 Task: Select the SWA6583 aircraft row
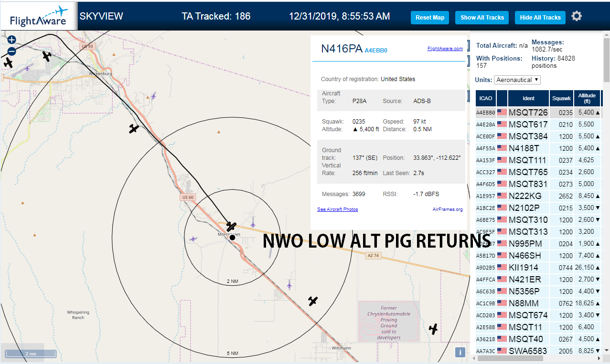(538, 351)
